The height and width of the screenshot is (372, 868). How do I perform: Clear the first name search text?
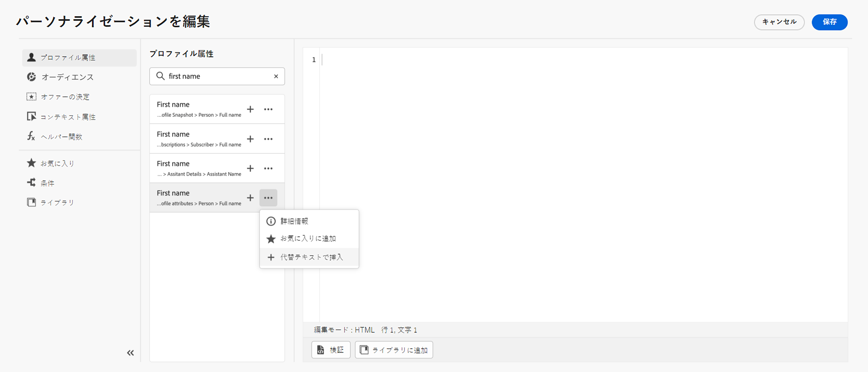click(x=276, y=76)
